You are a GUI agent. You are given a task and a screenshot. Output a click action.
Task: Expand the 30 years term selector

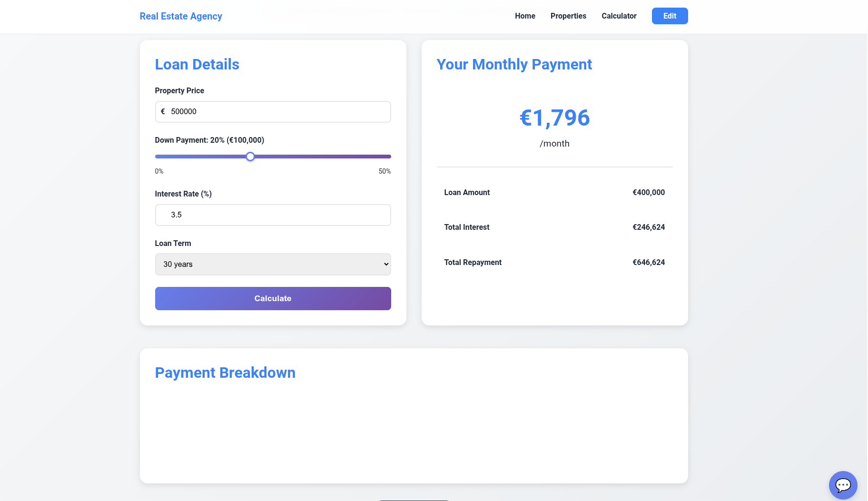coord(273,264)
